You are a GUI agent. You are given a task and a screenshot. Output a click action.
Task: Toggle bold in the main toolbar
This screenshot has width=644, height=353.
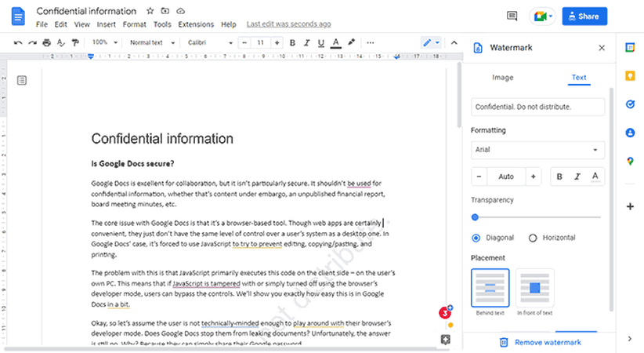click(292, 43)
